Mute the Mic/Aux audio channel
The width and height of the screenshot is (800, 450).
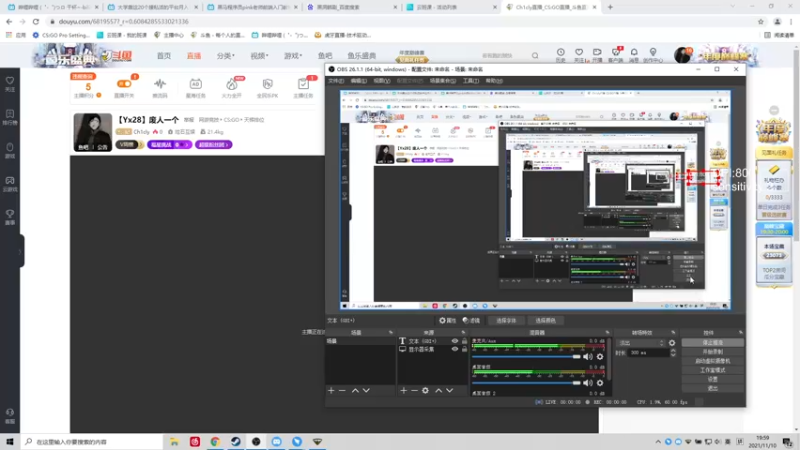pyautogui.click(x=588, y=357)
